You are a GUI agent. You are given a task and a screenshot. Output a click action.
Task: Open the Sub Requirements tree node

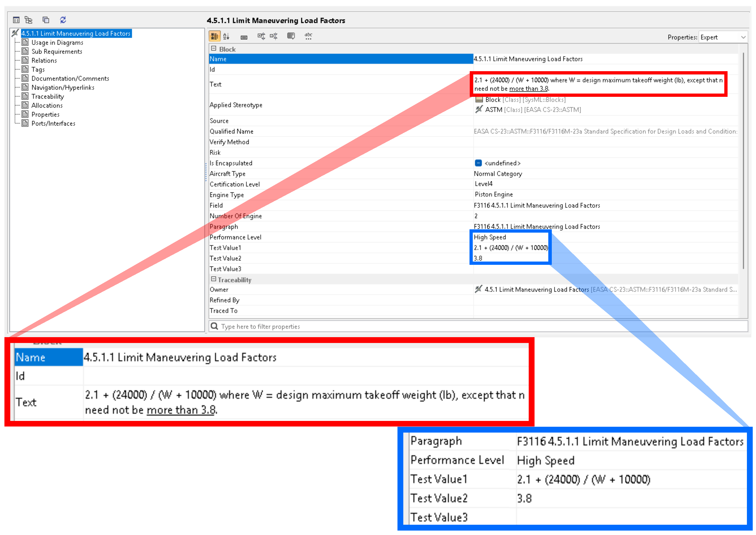[x=57, y=51]
